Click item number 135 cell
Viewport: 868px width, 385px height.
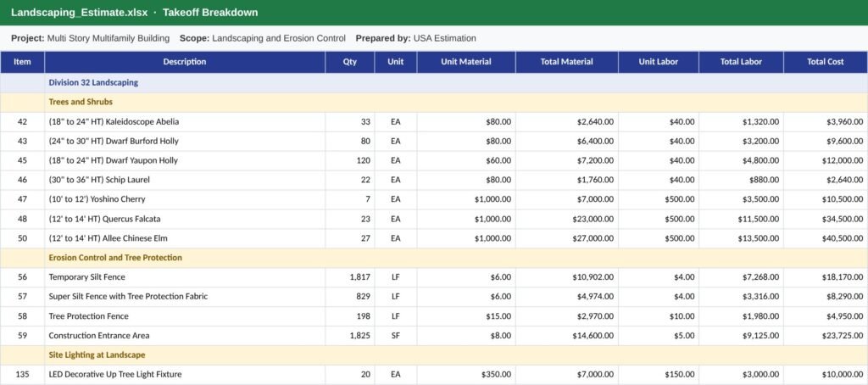[22, 375]
